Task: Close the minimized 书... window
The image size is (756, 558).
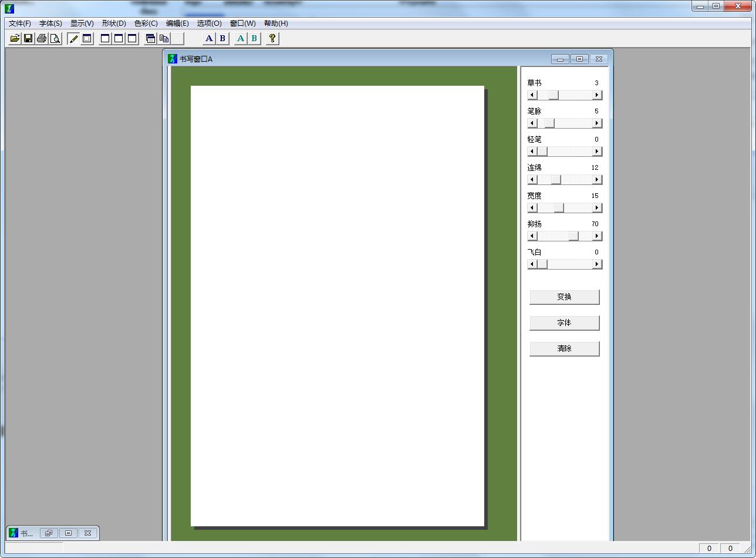Action: (87, 533)
